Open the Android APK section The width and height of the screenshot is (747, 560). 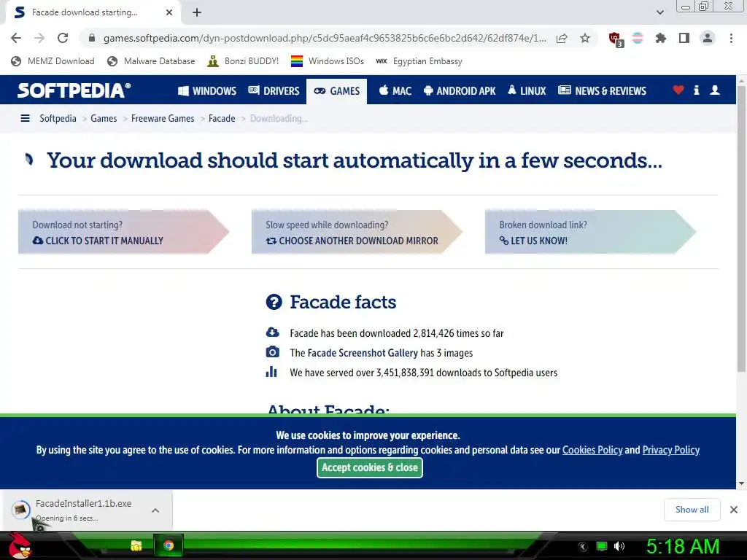(x=460, y=90)
